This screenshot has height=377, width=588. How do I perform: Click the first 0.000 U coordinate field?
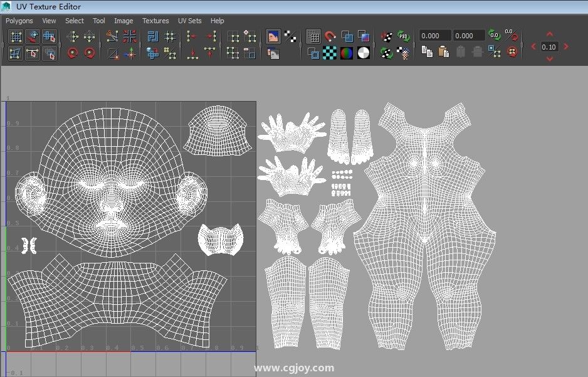coord(434,36)
